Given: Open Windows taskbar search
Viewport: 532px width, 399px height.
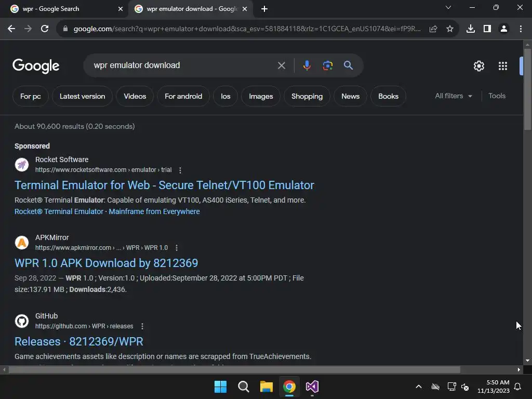Looking at the screenshot, I should (x=244, y=387).
